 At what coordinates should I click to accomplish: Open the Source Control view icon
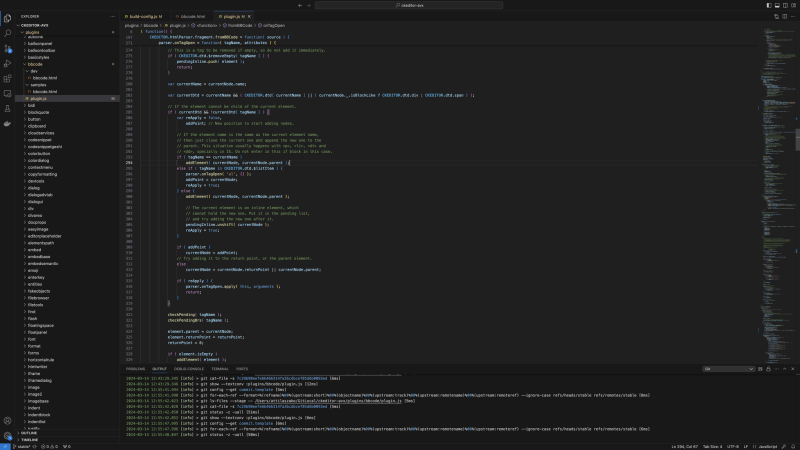point(7,48)
